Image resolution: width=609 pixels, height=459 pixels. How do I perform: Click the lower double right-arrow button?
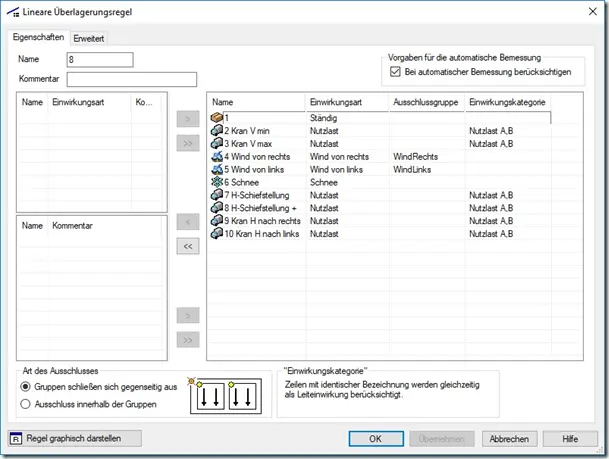click(188, 340)
